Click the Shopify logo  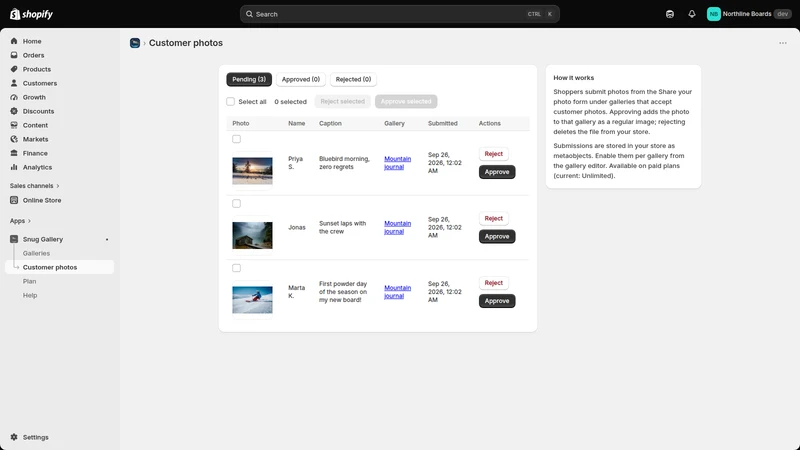click(32, 14)
